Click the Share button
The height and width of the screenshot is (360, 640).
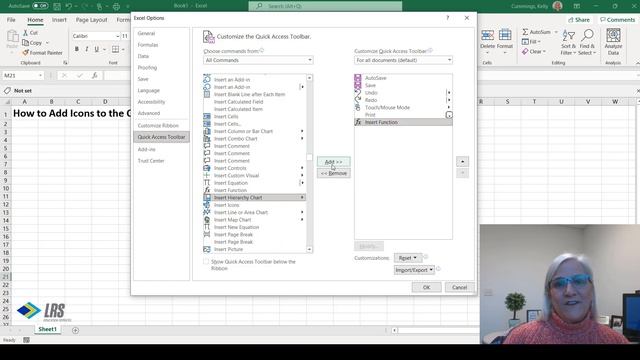click(579, 20)
